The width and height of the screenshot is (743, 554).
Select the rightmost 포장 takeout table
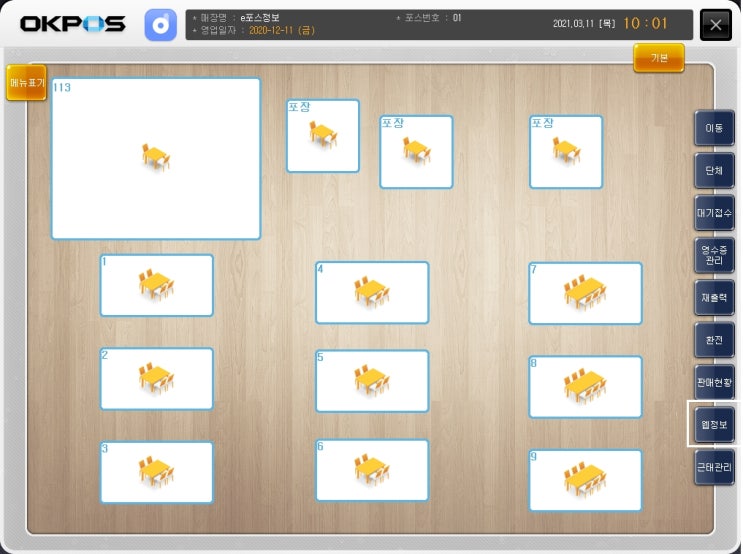566,152
